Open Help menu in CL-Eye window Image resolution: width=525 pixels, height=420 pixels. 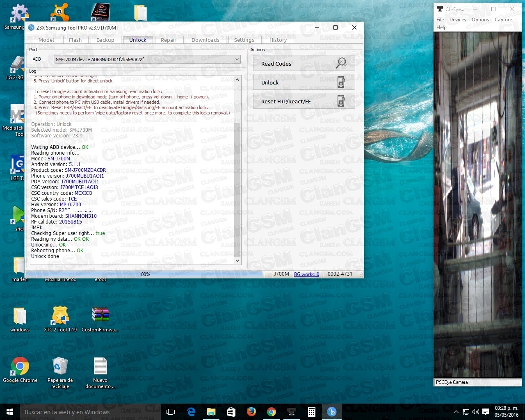pos(441,27)
